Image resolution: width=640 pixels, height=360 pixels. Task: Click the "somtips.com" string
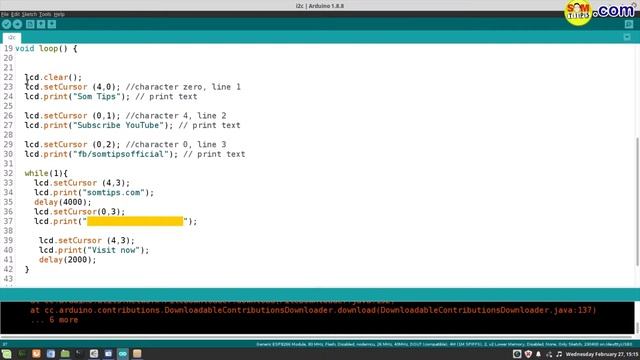(x=113, y=193)
